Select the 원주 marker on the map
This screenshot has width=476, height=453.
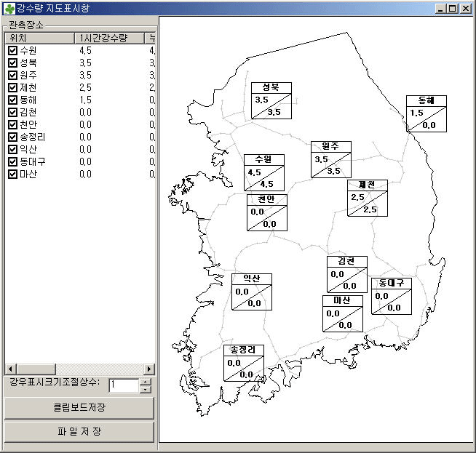[330, 160]
